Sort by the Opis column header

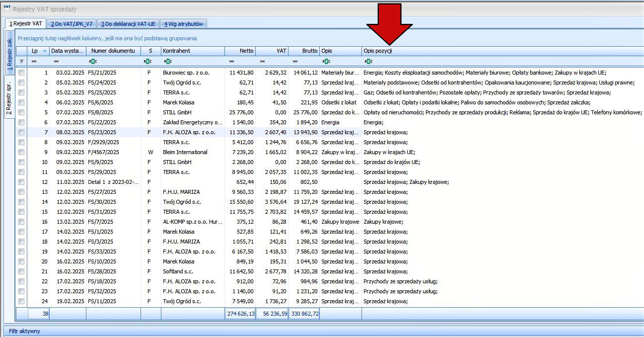pos(341,51)
